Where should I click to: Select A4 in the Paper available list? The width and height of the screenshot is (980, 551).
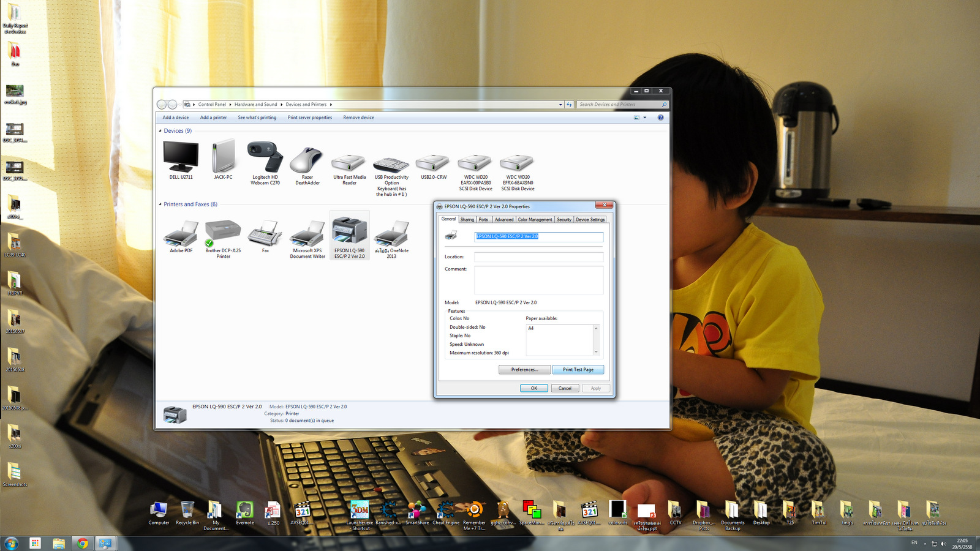531,328
